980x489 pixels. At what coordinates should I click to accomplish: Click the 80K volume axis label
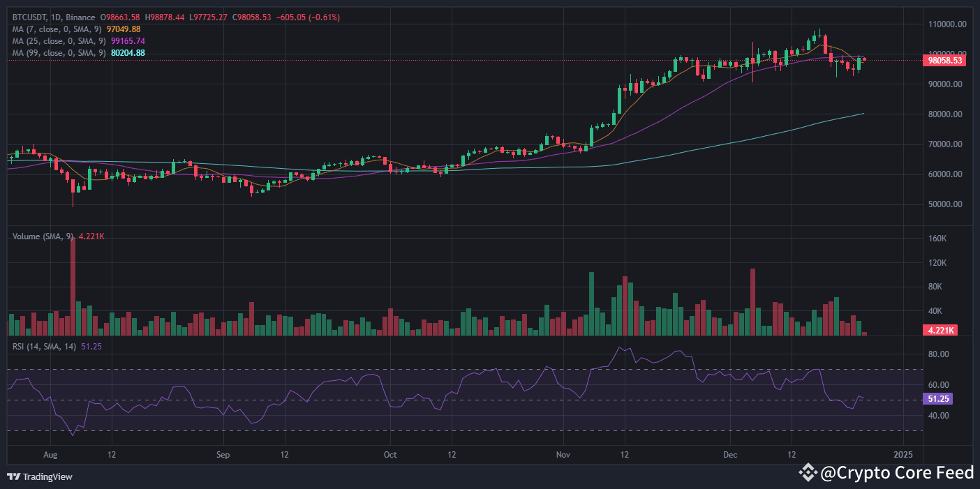click(x=935, y=287)
